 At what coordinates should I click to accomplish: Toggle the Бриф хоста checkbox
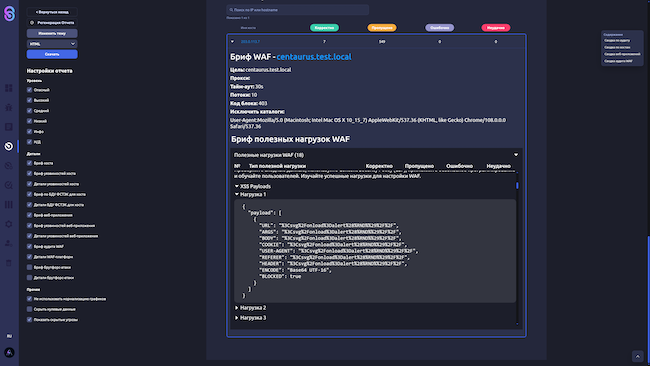(x=29, y=163)
